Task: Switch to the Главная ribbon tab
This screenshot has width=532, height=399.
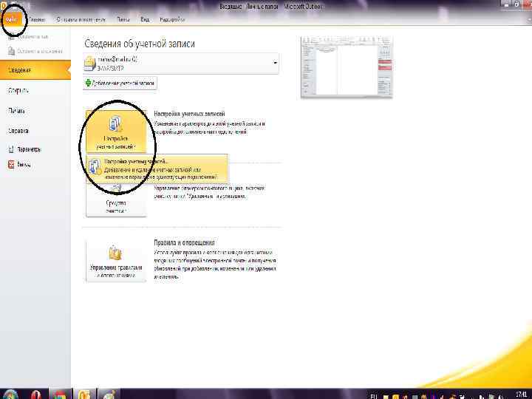Action: (37, 20)
